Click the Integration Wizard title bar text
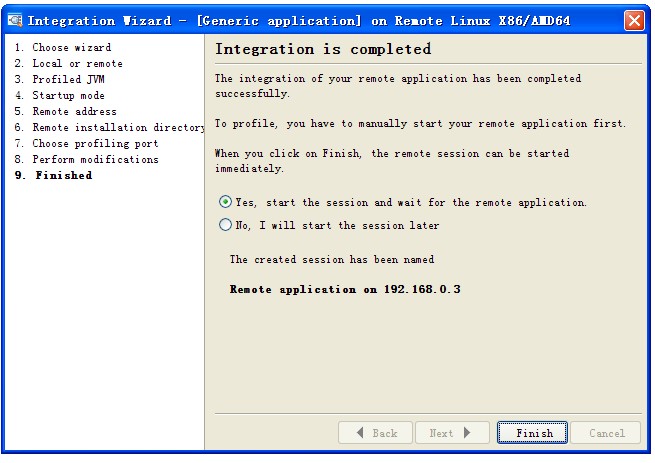 299,20
